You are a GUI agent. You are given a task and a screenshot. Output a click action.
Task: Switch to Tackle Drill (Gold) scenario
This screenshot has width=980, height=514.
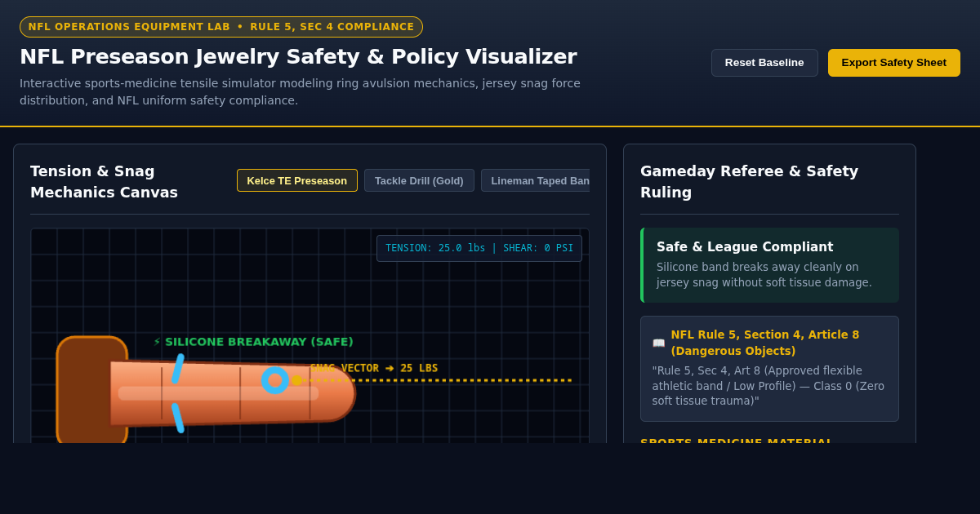419,180
